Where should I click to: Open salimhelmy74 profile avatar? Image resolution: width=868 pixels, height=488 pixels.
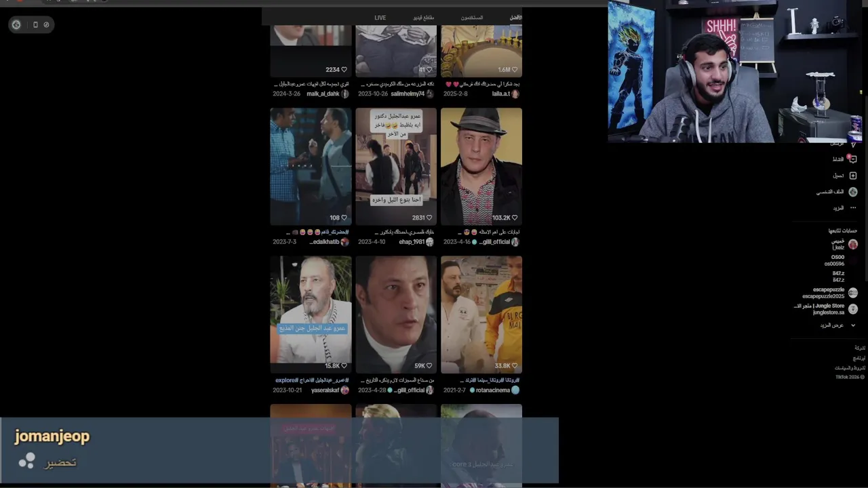430,94
